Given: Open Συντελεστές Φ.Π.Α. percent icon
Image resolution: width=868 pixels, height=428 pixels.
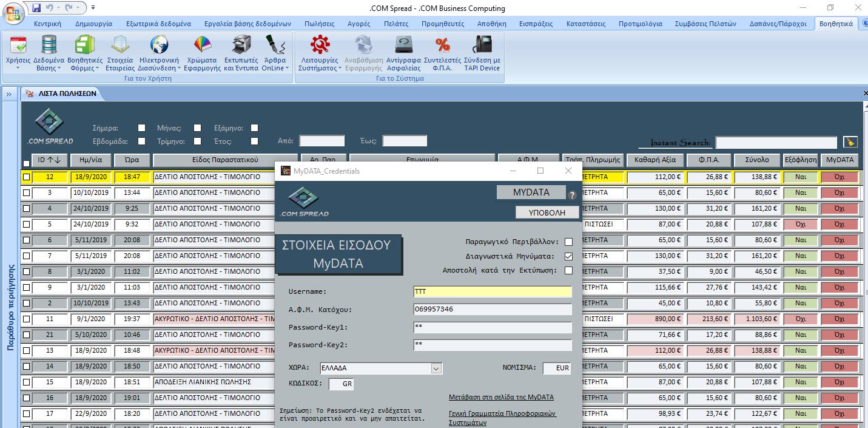Looking at the screenshot, I should point(443,44).
